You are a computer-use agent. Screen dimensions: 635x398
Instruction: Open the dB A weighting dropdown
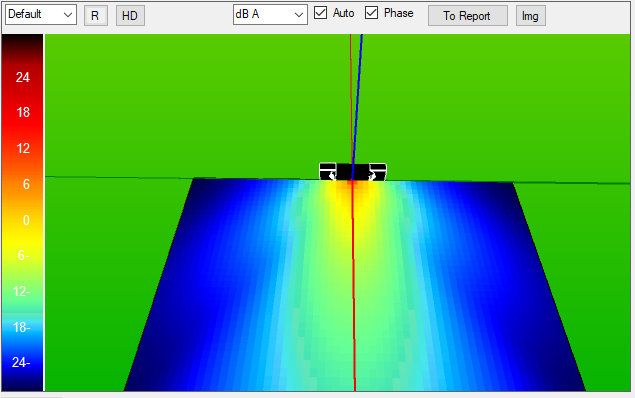[x=270, y=15]
